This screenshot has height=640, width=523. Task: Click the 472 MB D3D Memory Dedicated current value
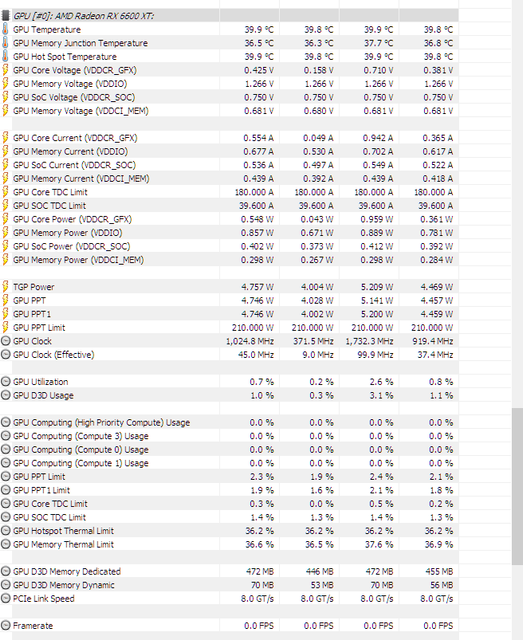(x=260, y=571)
